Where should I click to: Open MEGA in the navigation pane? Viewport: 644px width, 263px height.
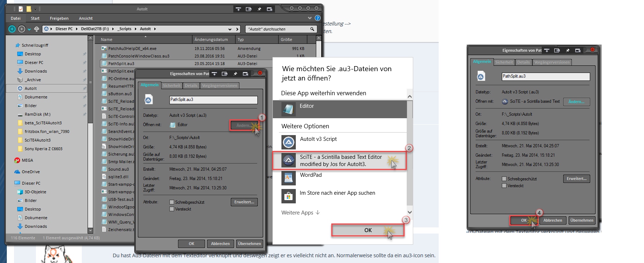(x=27, y=160)
